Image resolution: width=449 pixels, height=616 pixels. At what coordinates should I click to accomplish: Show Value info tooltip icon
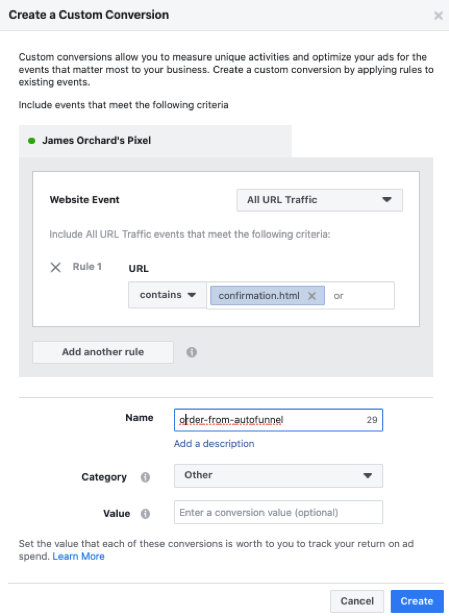[x=145, y=513]
